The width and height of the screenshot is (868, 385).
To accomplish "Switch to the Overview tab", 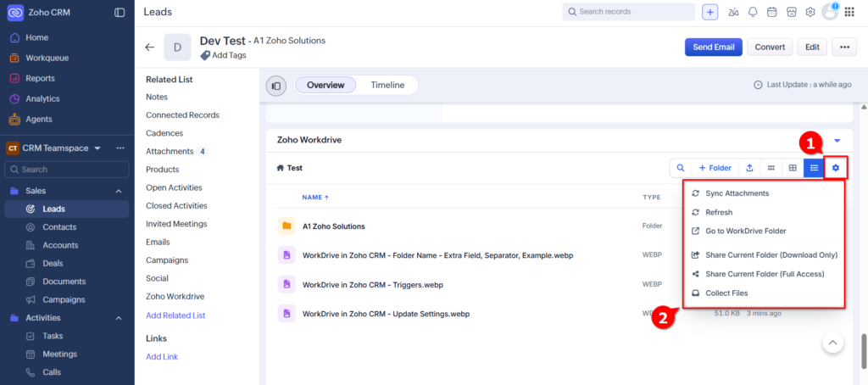I will 325,86.
